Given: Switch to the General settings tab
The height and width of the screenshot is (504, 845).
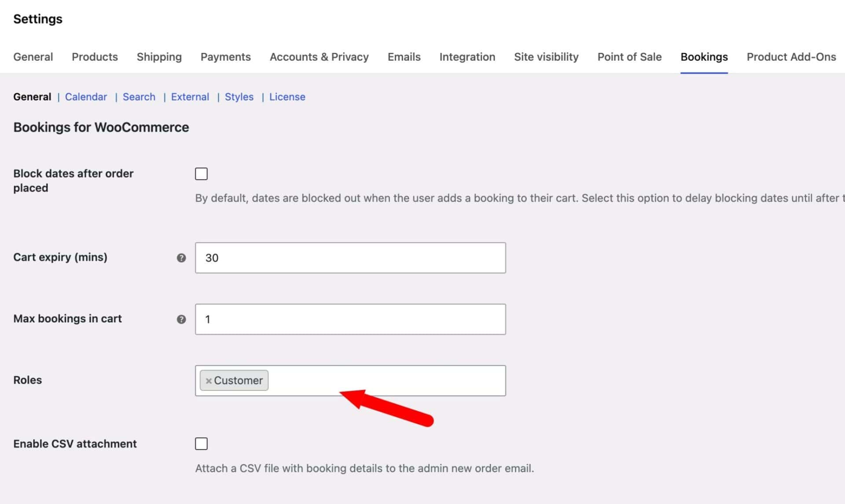Looking at the screenshot, I should (x=33, y=57).
